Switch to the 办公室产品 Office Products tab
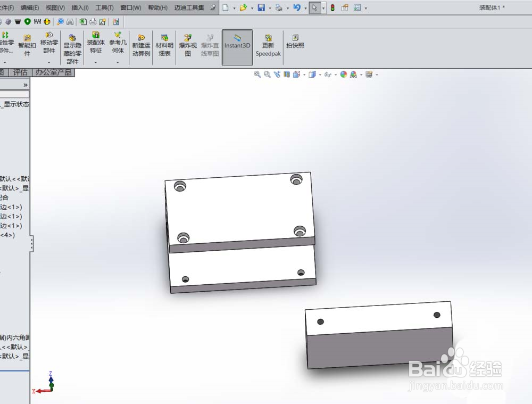This screenshot has height=404, width=532. pyautogui.click(x=53, y=72)
